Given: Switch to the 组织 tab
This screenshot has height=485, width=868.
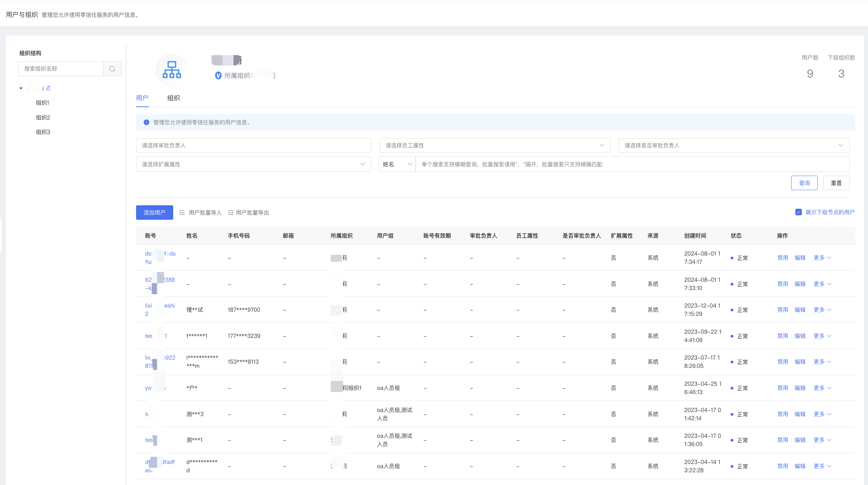Looking at the screenshot, I should point(173,98).
